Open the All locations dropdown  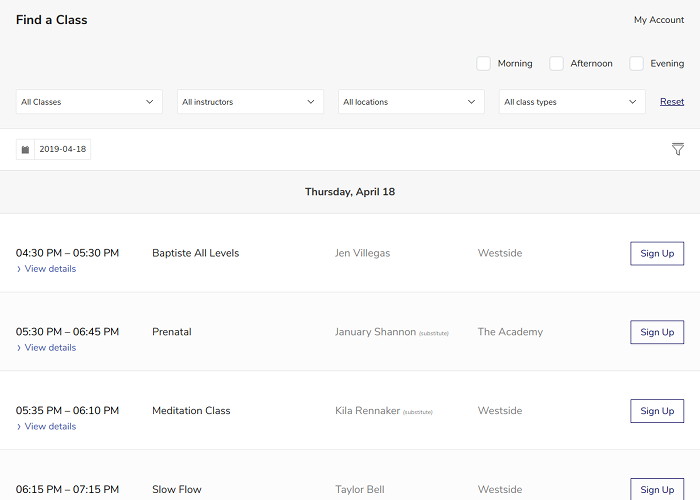point(411,102)
